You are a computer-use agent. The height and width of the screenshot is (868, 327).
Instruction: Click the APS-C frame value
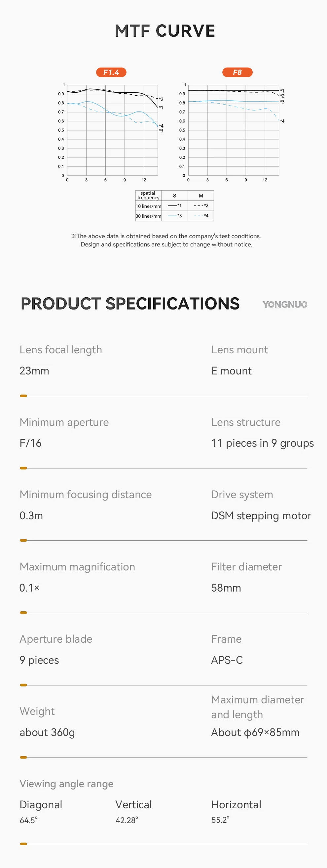pos(227,660)
